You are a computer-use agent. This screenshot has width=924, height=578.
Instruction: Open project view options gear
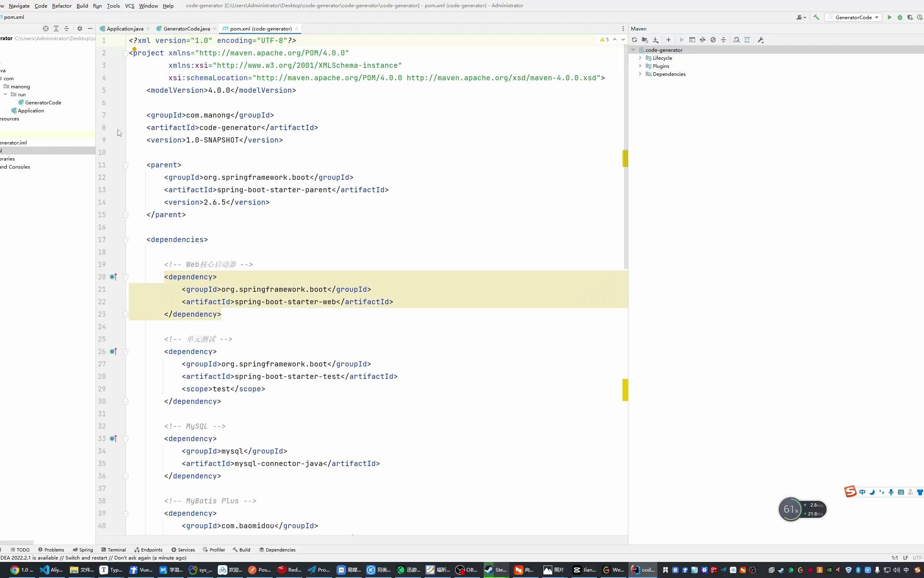tap(80, 28)
